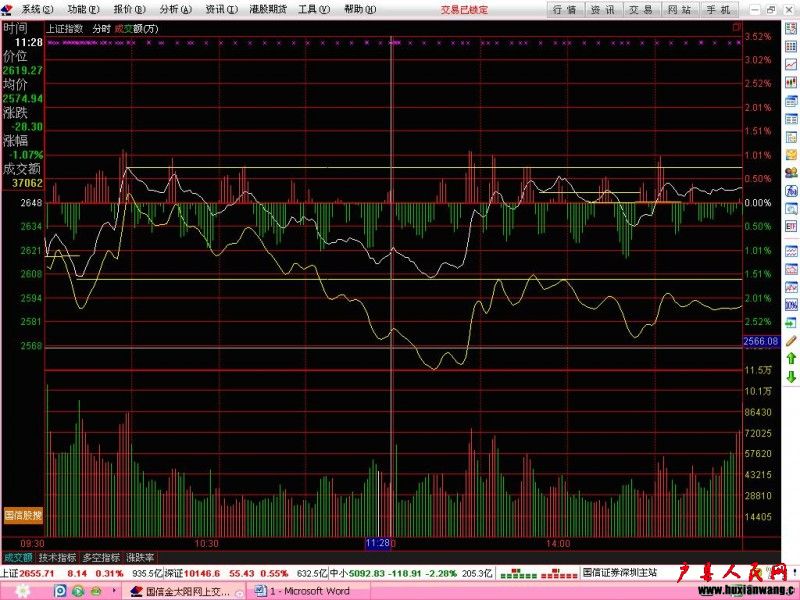800x600 pixels.
Task: Open the 1 - Microsoft Word taskbar item
Action: coord(309,591)
